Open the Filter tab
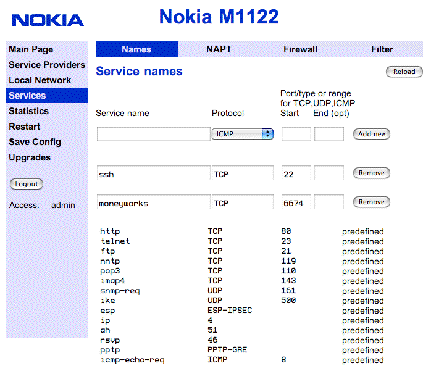The width and height of the screenshot is (431, 371). click(x=382, y=49)
